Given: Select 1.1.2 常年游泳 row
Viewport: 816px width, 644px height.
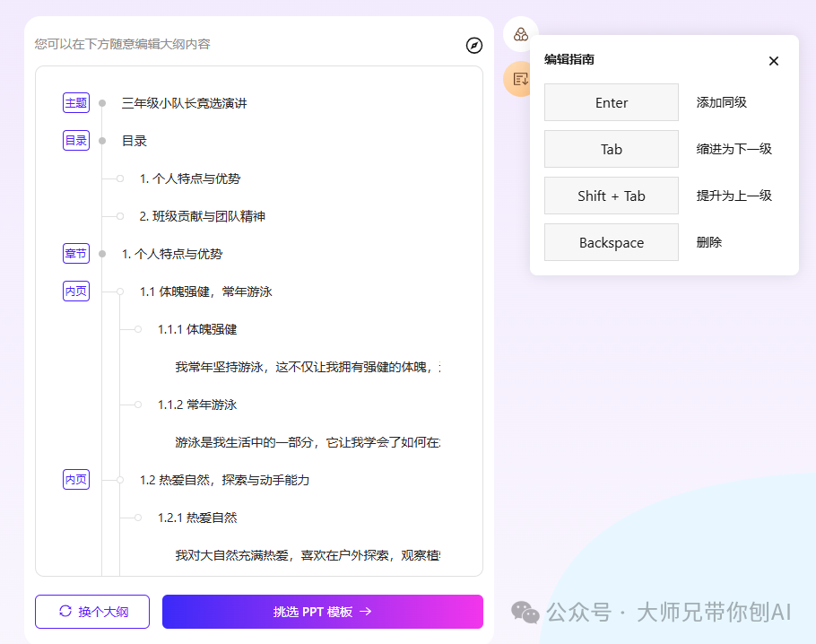Looking at the screenshot, I should [197, 405].
